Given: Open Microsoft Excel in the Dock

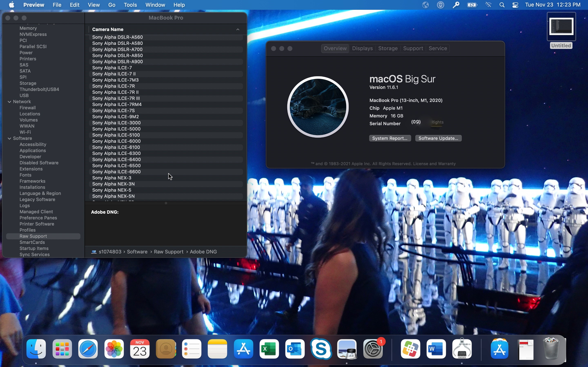Looking at the screenshot, I should click(269, 349).
